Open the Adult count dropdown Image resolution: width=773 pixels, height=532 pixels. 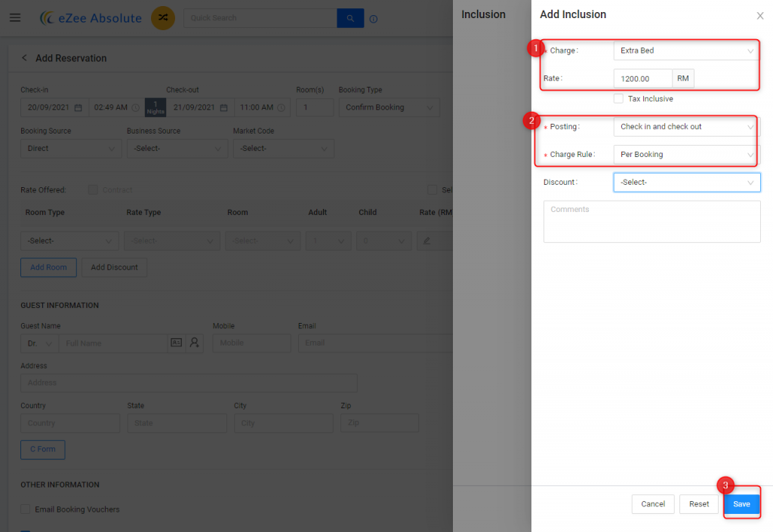(328, 241)
